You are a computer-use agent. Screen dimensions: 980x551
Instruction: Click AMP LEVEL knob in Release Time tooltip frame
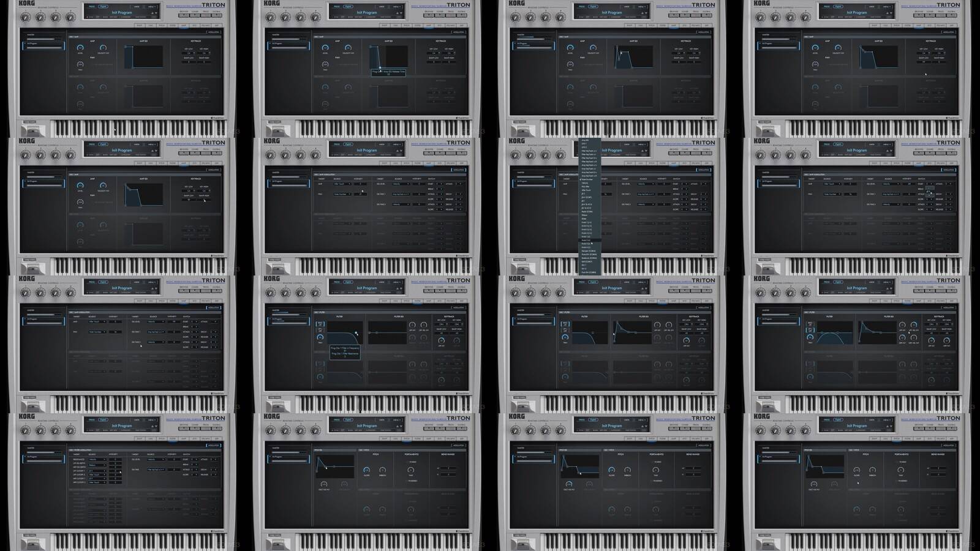pyautogui.click(x=325, y=48)
